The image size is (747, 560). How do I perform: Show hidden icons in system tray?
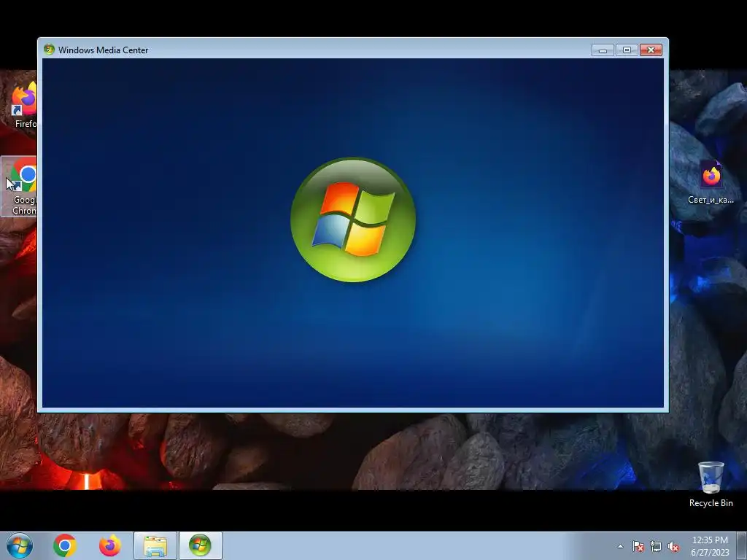coord(620,546)
